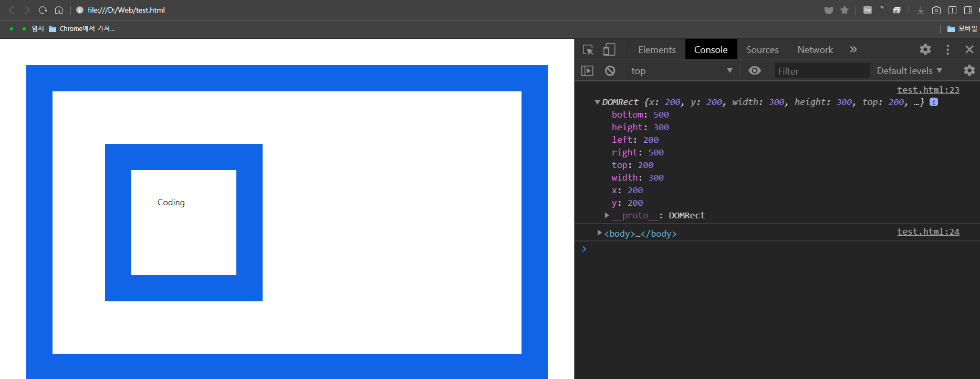Viewport: 980px width, 379px height.
Task: Select the Console tab
Action: pos(711,49)
